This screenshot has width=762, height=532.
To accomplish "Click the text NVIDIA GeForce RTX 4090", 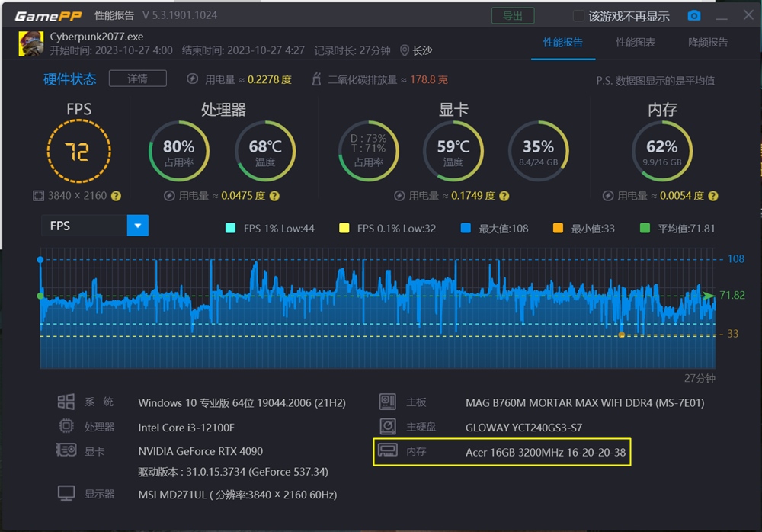I will [200, 451].
